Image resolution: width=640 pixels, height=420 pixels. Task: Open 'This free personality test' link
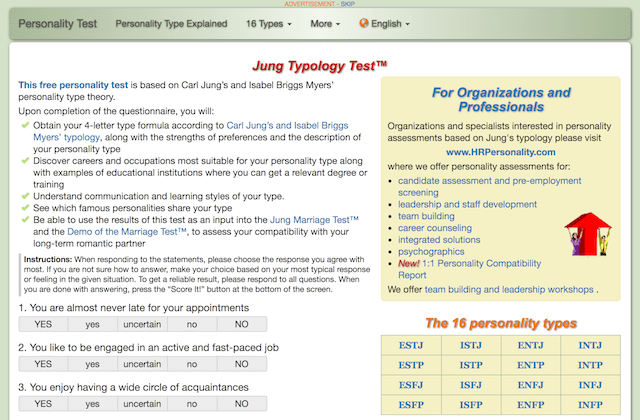click(73, 85)
